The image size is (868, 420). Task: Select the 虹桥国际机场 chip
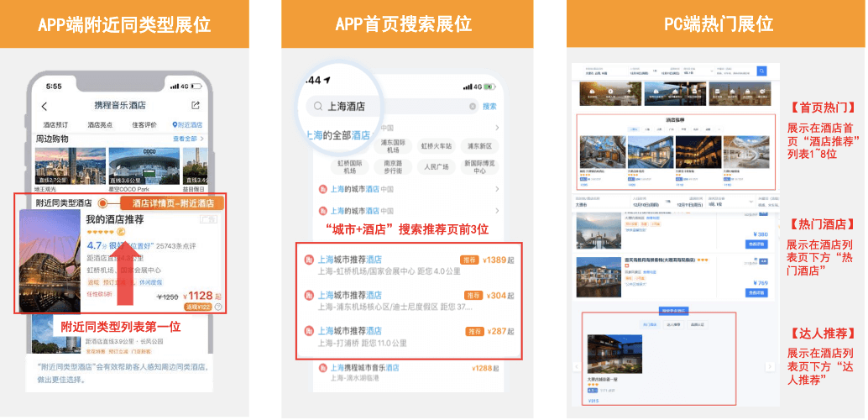click(x=350, y=166)
